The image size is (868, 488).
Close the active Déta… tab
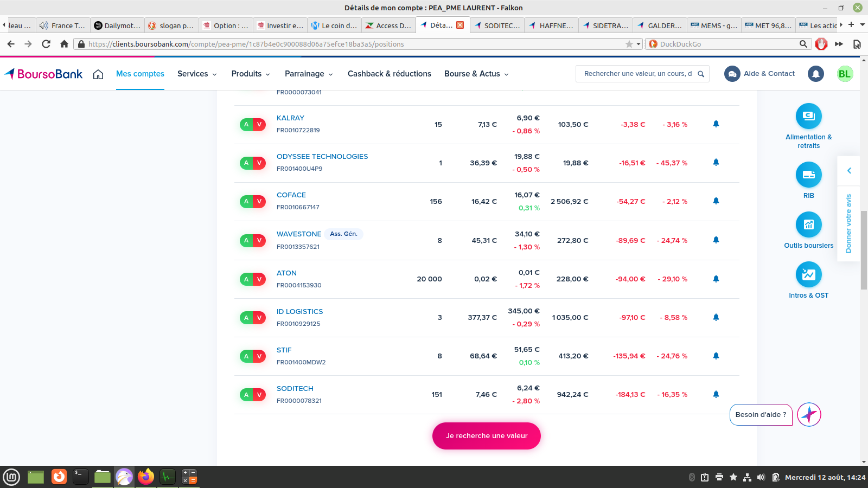click(460, 25)
